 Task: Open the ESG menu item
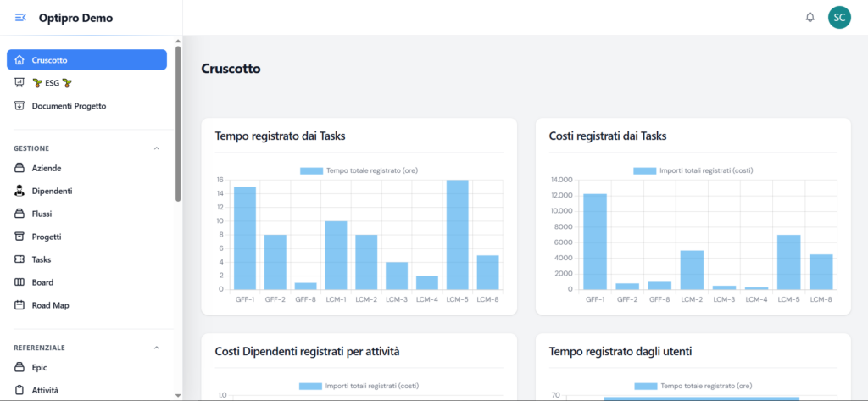click(x=51, y=83)
